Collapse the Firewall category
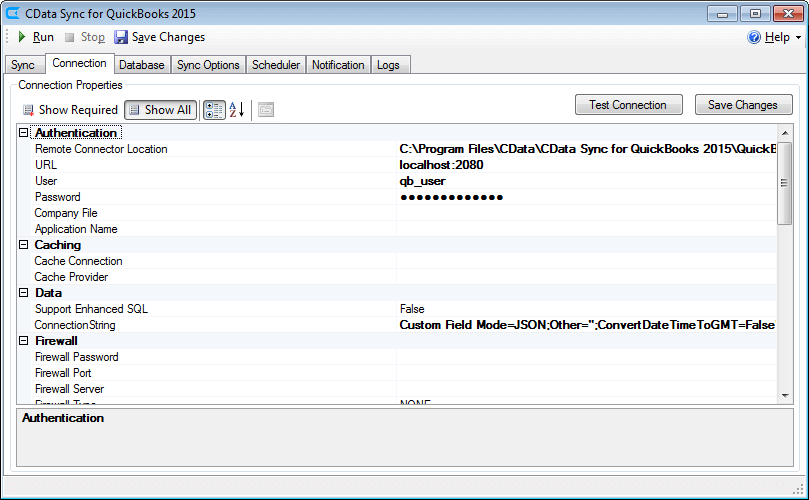Viewport: 809px width, 500px height. [24, 341]
